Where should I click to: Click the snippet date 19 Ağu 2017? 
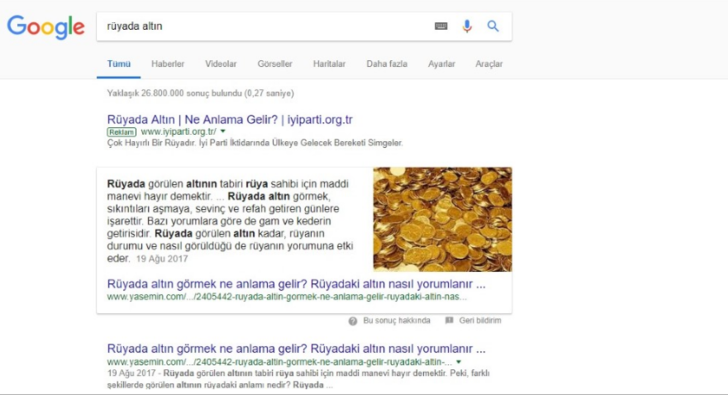(162, 259)
